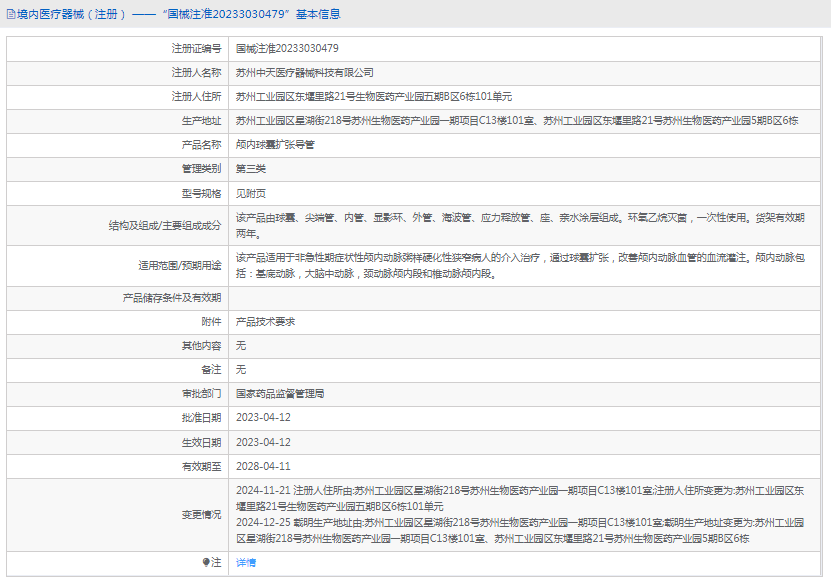
Task: Select registration number 国械注准20233030479 cell
Action: tap(287, 49)
